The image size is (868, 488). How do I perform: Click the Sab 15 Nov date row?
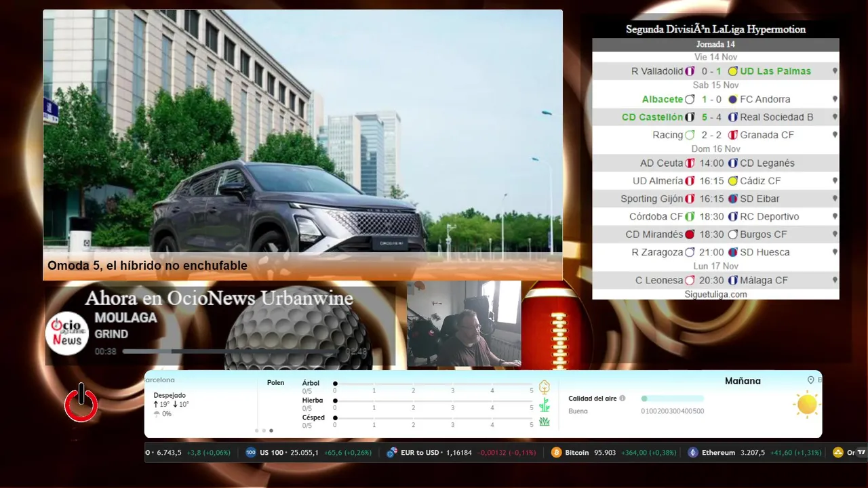point(715,85)
